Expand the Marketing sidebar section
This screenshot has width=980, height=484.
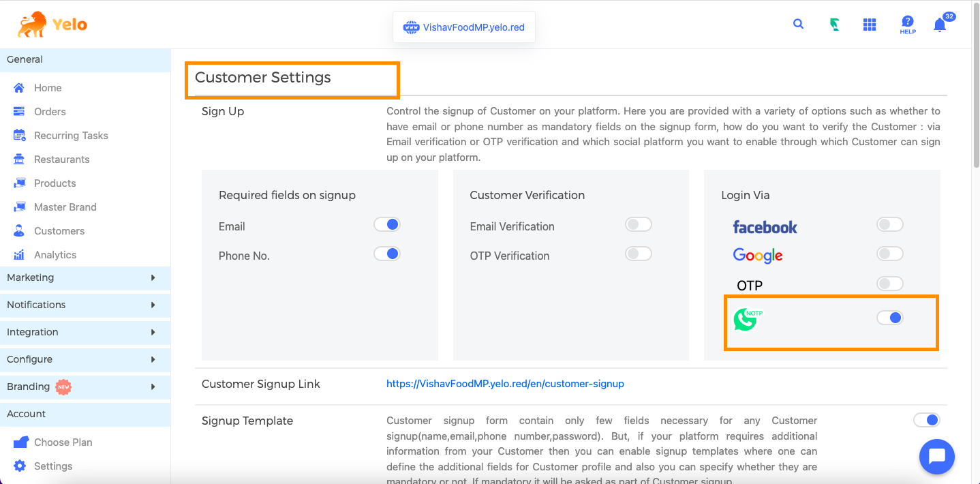(85, 277)
